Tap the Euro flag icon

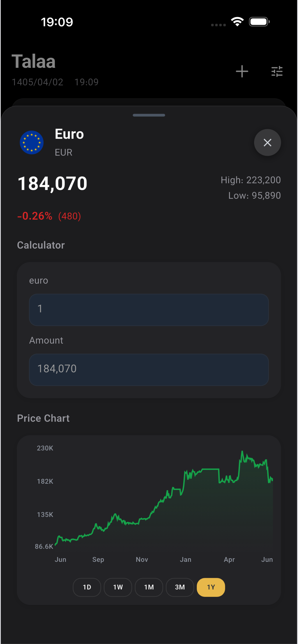[x=32, y=143]
